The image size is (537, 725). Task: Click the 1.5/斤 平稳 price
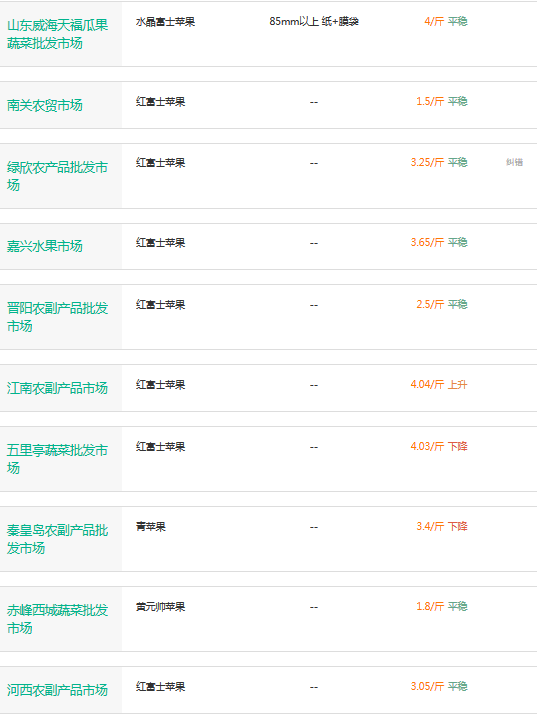pos(442,102)
